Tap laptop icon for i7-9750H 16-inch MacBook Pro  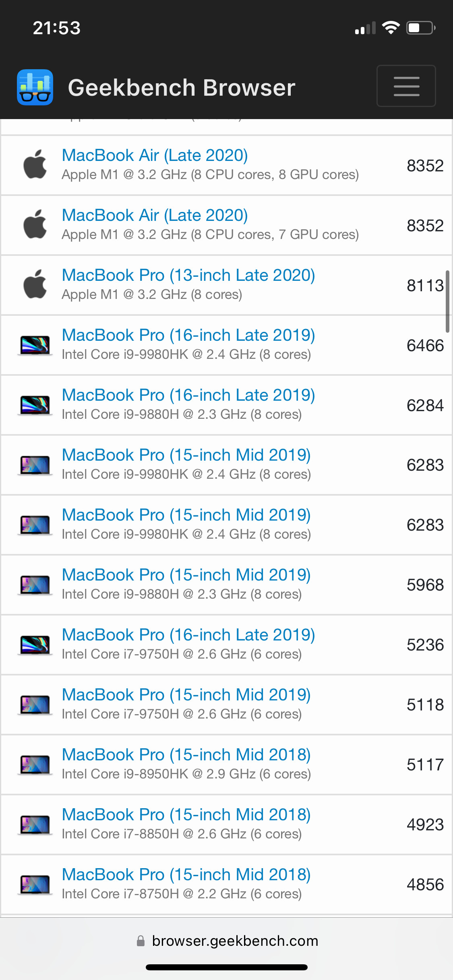point(35,644)
